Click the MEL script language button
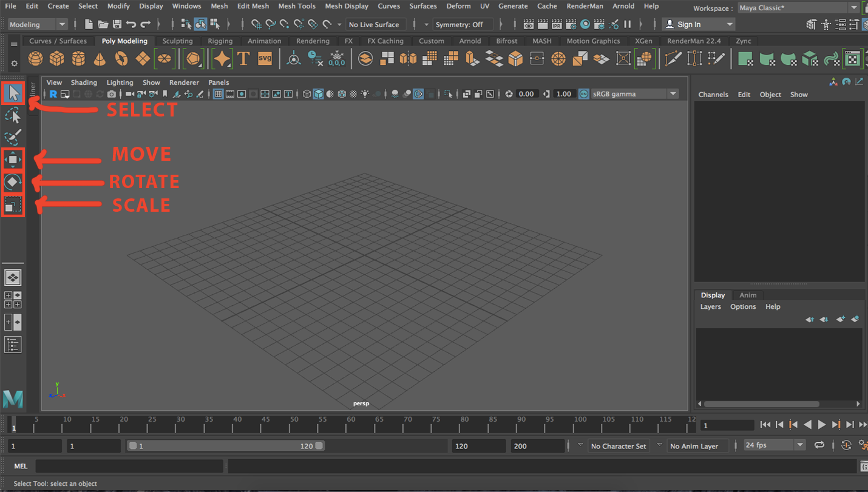The height and width of the screenshot is (492, 868). 21,466
